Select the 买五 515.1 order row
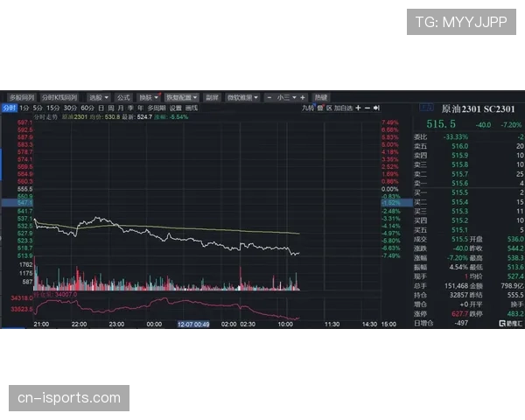 (468, 230)
